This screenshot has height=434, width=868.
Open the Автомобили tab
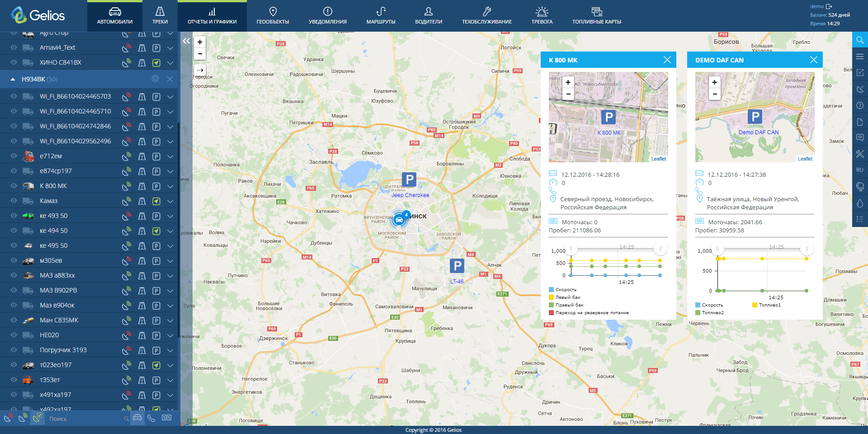point(115,16)
